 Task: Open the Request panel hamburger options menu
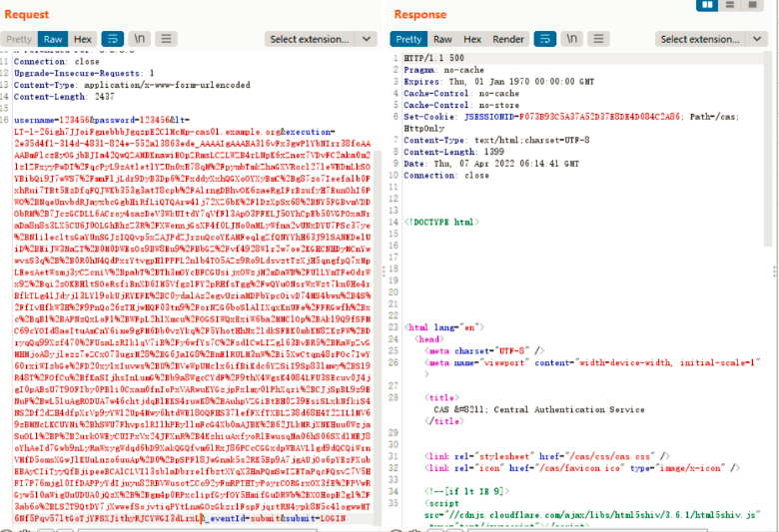point(167,39)
